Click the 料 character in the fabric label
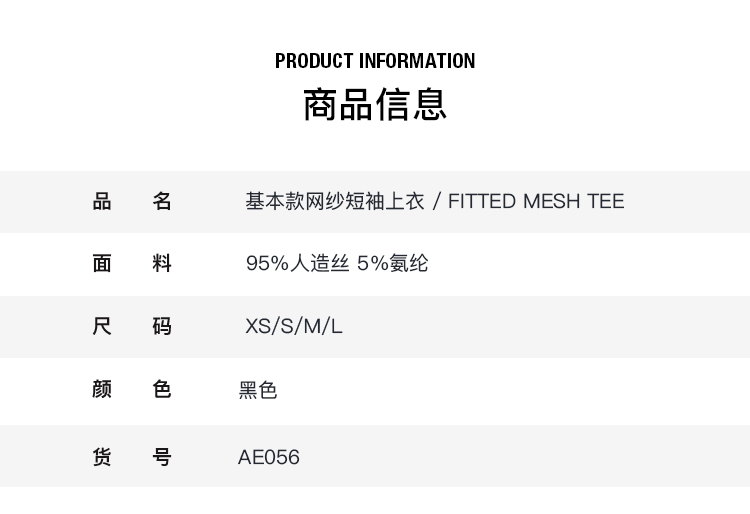Viewport: 750px width, 514px height. [162, 263]
